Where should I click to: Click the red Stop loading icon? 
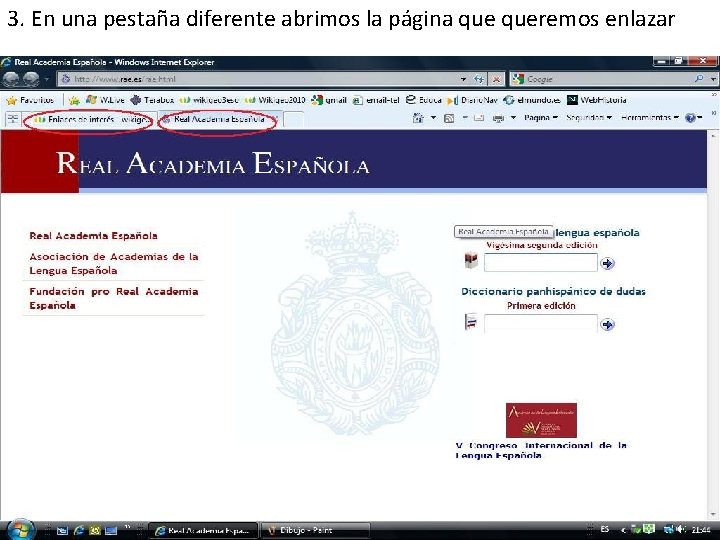(x=496, y=79)
